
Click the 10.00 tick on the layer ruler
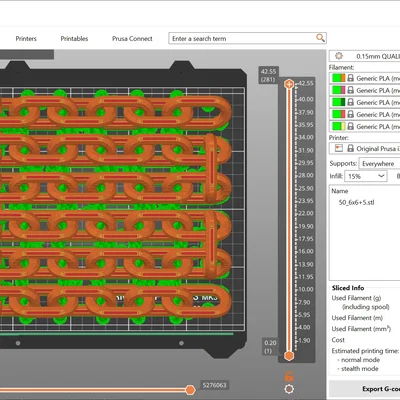305,289
